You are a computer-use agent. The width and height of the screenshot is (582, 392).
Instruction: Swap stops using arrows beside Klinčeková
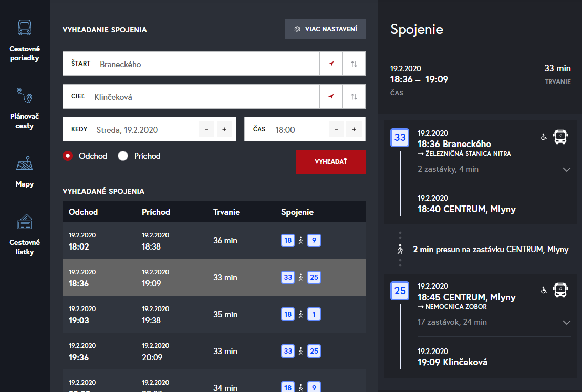[x=354, y=97]
